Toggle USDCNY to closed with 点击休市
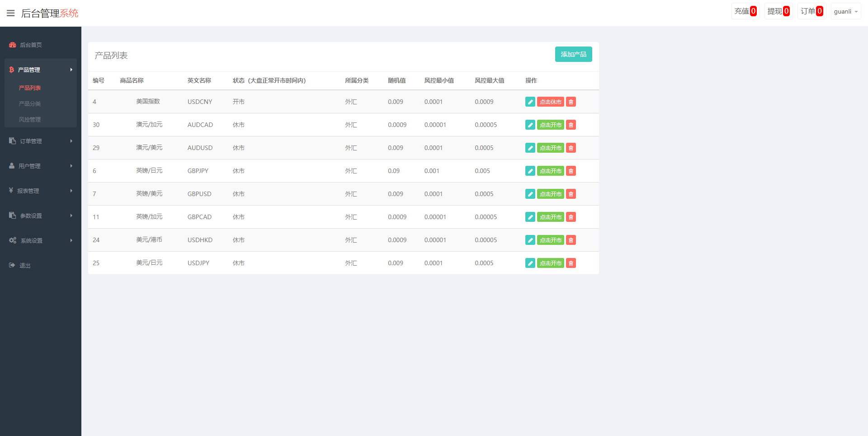The width and height of the screenshot is (868, 436). pyautogui.click(x=550, y=102)
